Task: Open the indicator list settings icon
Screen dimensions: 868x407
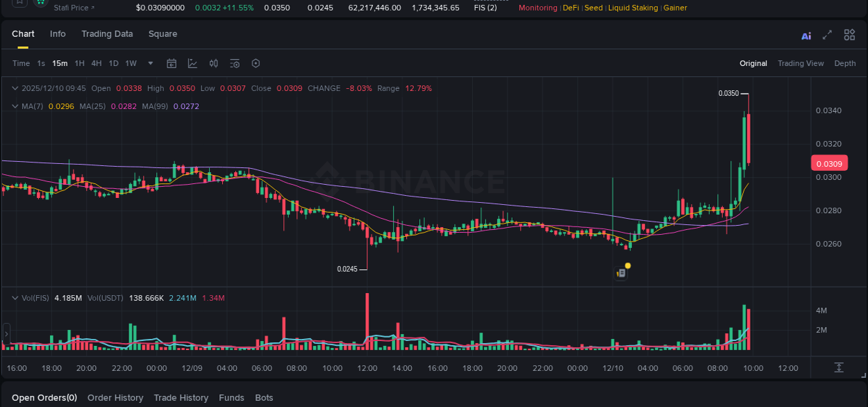Action: 234,63
